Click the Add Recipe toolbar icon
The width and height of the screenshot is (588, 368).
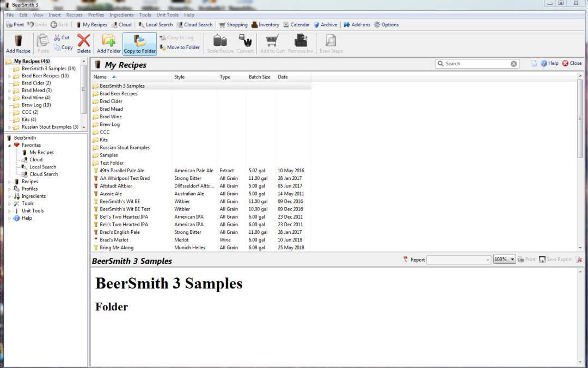pyautogui.click(x=18, y=44)
